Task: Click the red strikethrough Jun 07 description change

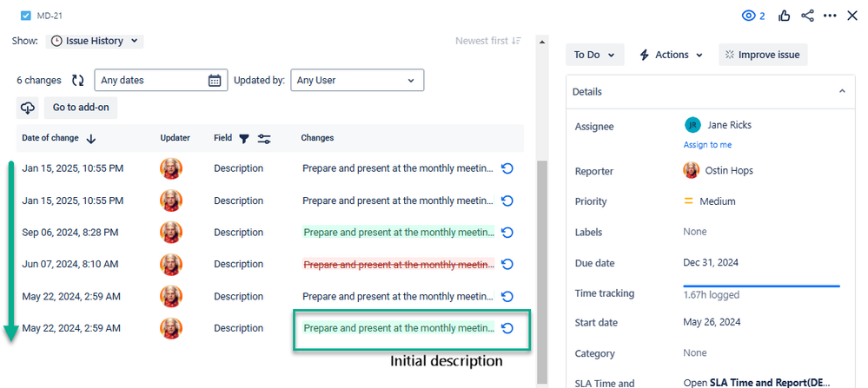Action: pyautogui.click(x=399, y=265)
